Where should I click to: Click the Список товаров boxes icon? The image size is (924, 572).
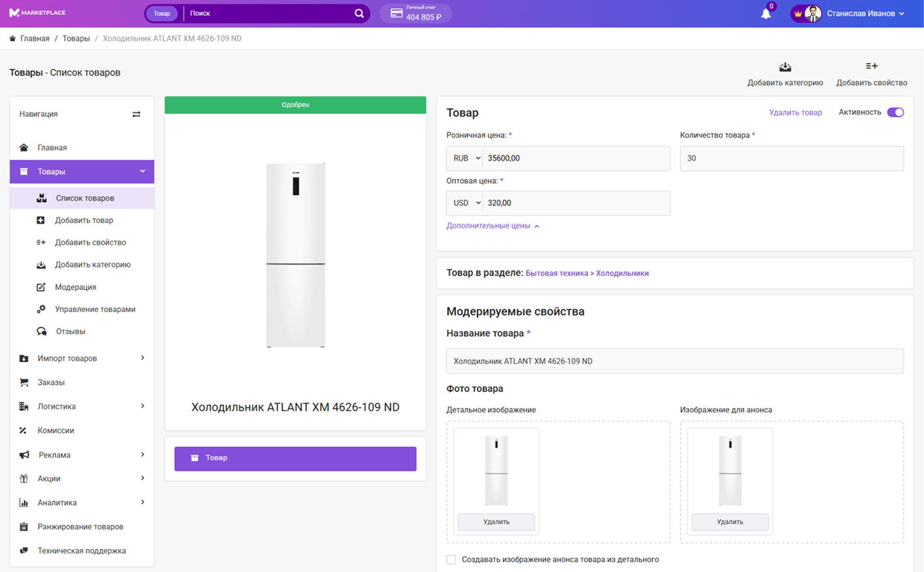point(41,198)
